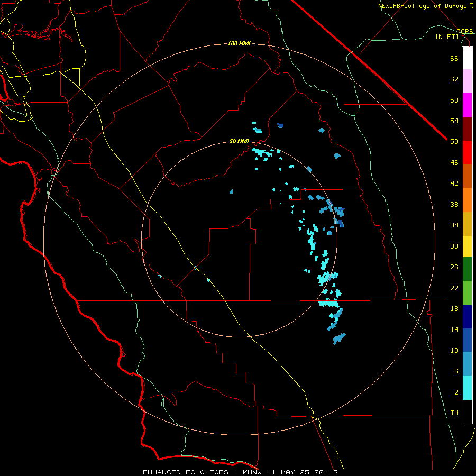Click the "66" legend value
This screenshot has width=476, height=476.
coord(454,58)
